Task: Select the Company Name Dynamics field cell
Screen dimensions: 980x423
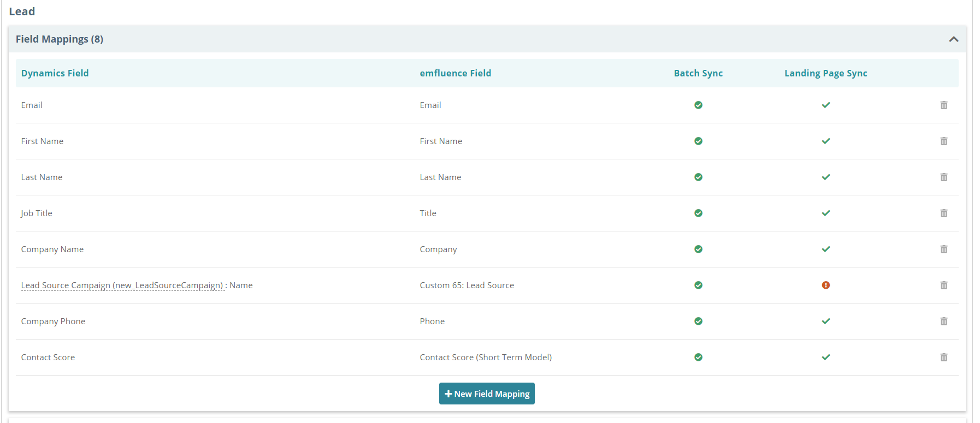Action: tap(52, 249)
